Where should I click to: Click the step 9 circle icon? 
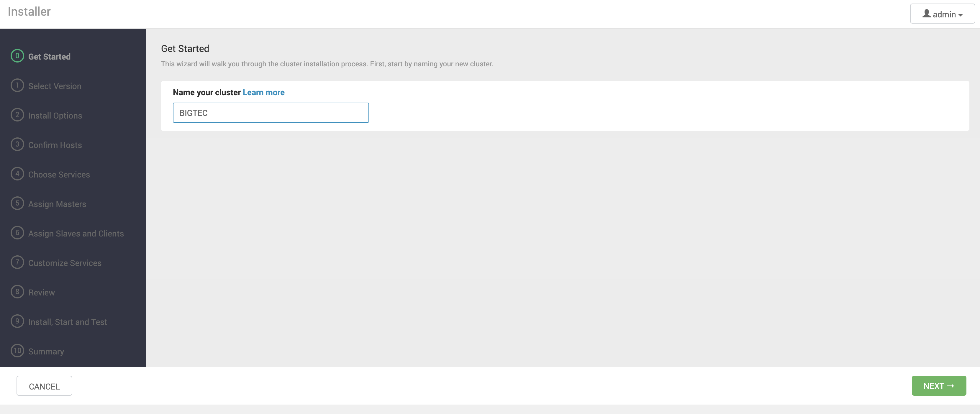[17, 321]
